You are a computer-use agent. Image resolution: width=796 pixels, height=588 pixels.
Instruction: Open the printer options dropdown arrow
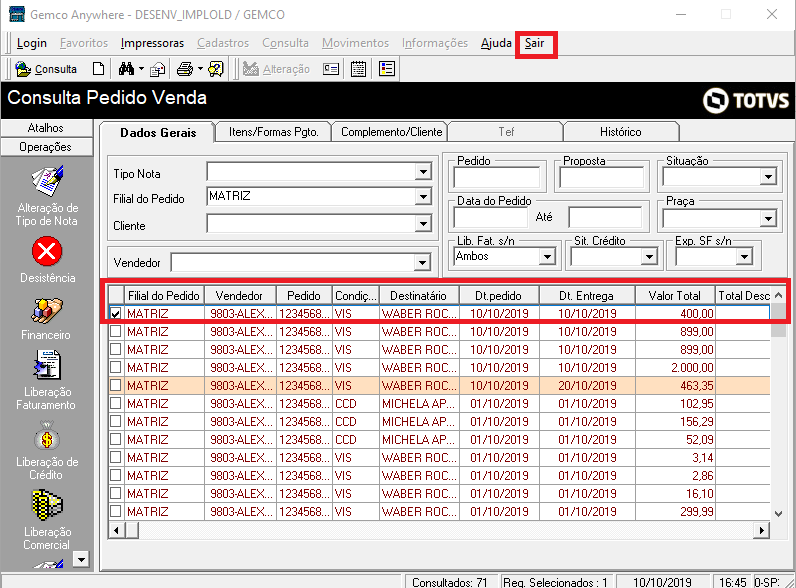point(200,69)
